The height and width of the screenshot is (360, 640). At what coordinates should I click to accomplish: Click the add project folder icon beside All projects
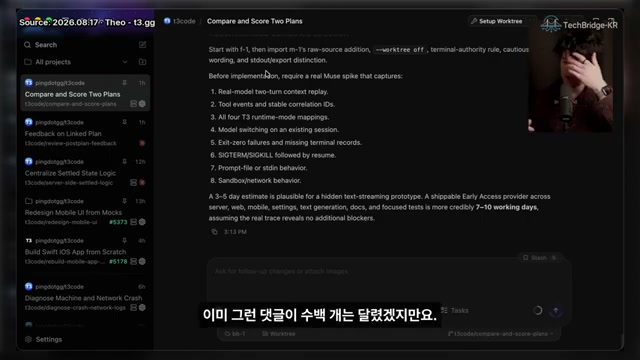(142, 62)
